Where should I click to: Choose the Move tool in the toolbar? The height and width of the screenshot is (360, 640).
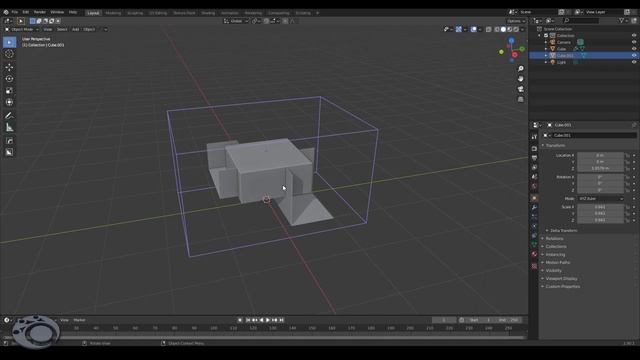coord(9,67)
